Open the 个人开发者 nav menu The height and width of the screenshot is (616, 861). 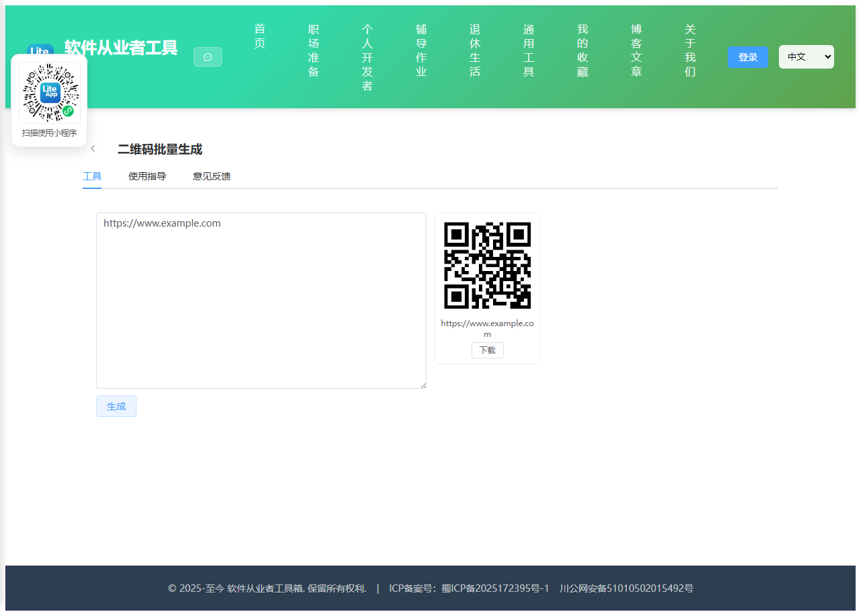[x=367, y=57]
